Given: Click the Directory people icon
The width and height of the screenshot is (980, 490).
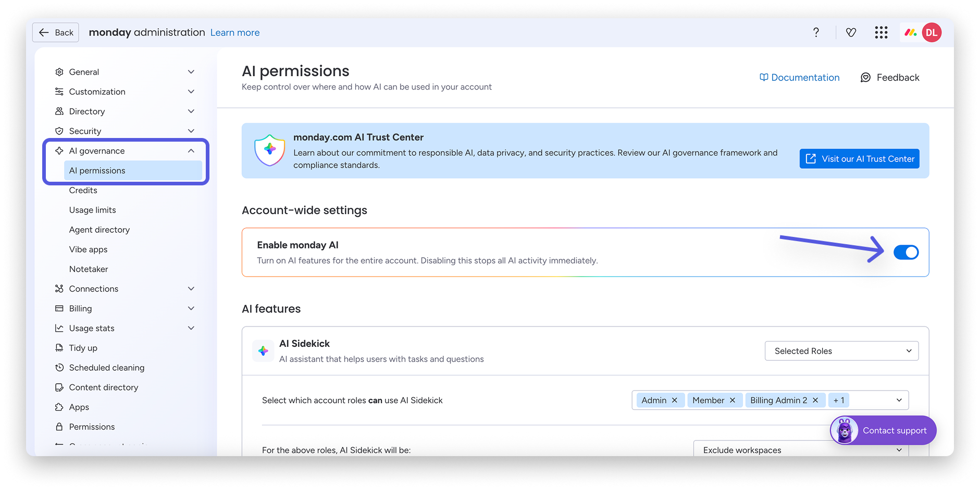Looking at the screenshot, I should (x=59, y=111).
